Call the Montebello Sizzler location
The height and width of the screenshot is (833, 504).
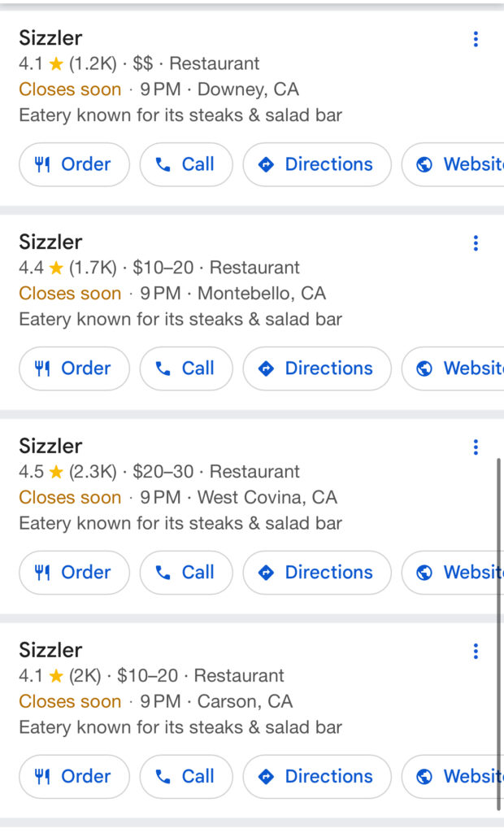pos(186,369)
